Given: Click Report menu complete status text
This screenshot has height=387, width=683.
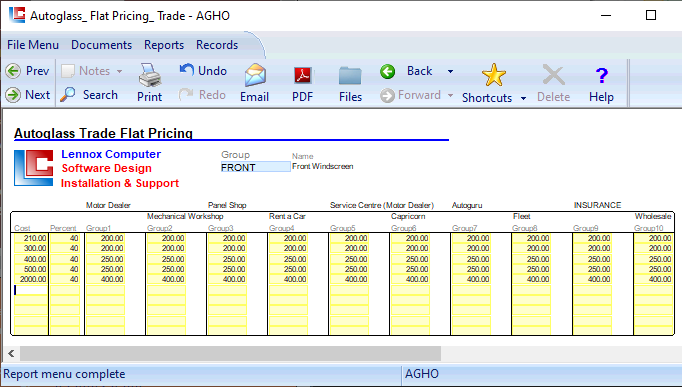Looking at the screenshot, I should click(64, 374).
